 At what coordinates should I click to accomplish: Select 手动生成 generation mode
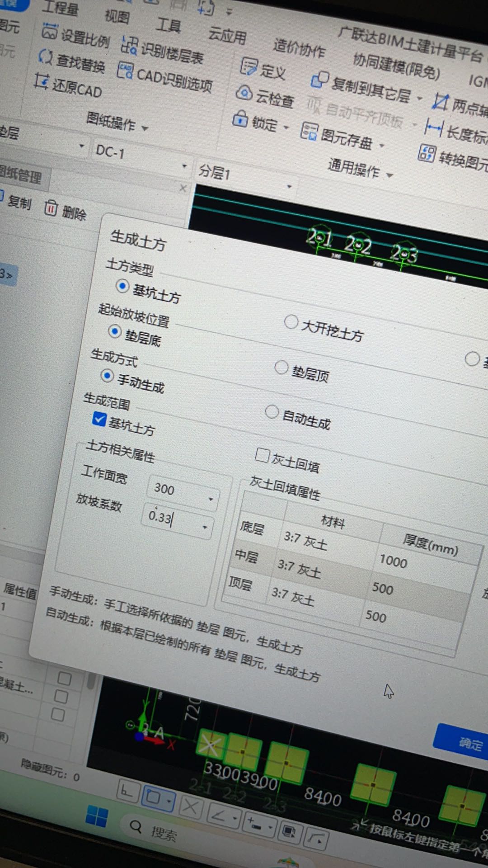pyautogui.click(x=107, y=375)
